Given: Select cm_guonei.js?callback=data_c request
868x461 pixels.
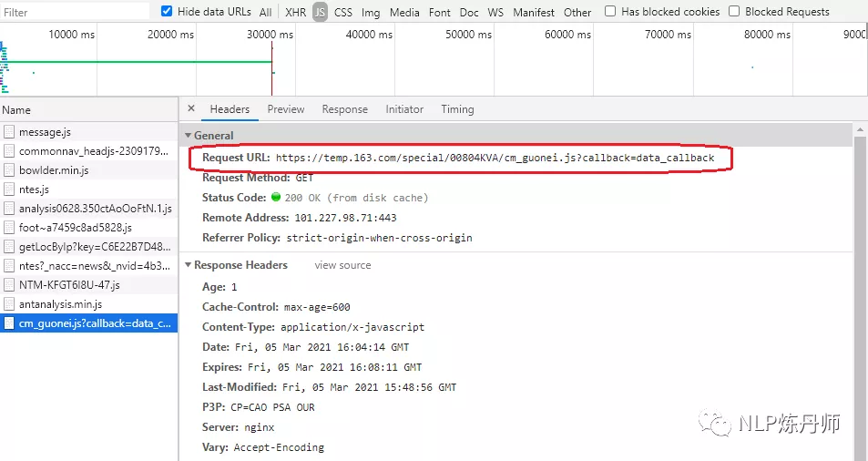Looking at the screenshot, I should pyautogui.click(x=88, y=323).
